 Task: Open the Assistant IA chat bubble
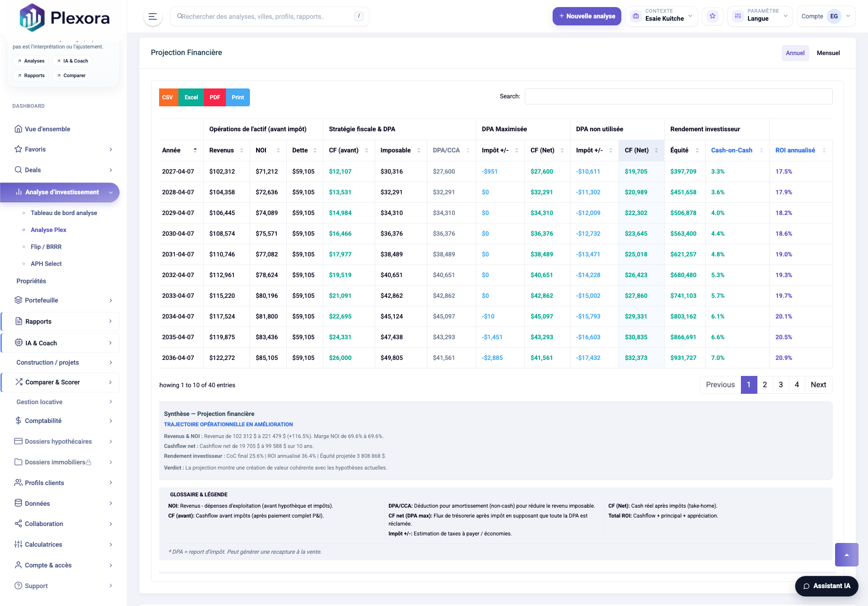coord(826,586)
